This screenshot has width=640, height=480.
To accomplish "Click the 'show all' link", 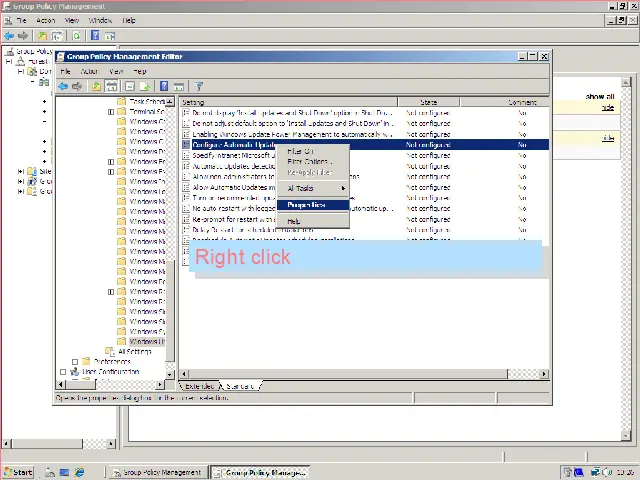I will coord(600,97).
